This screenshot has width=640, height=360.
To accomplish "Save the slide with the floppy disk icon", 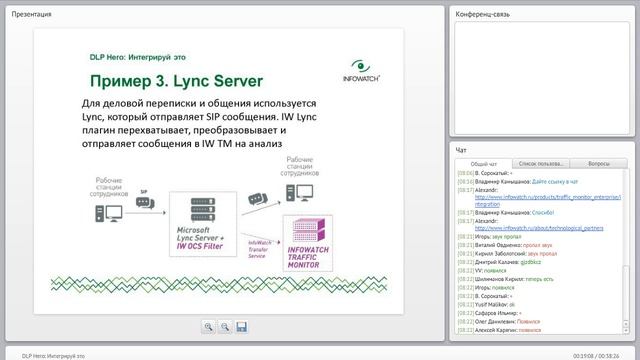I will [241, 327].
